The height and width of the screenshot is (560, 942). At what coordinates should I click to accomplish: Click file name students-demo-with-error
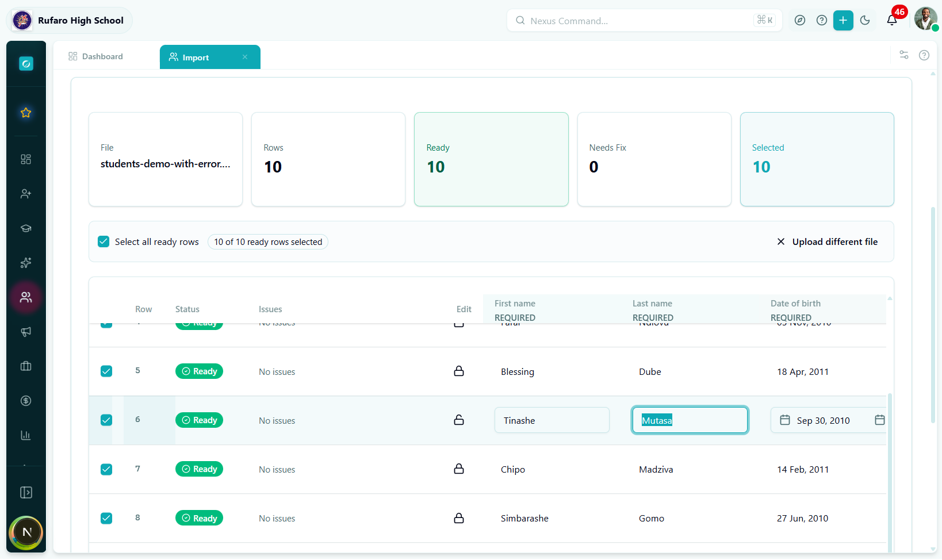tap(166, 164)
